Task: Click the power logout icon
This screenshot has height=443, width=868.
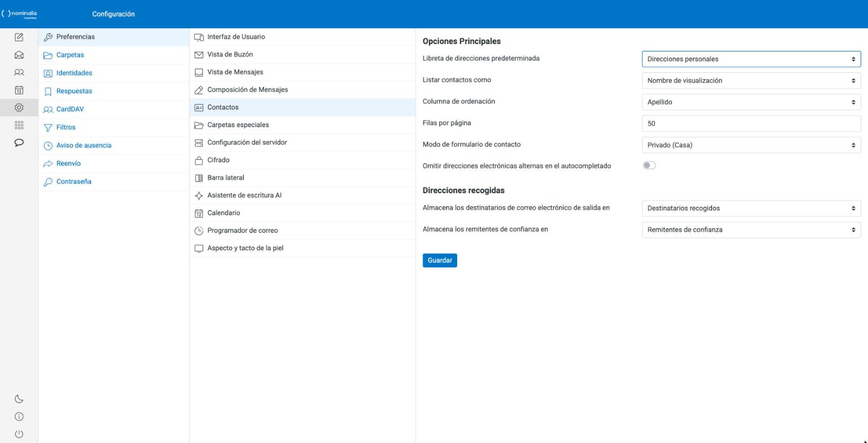Action: pyautogui.click(x=19, y=434)
